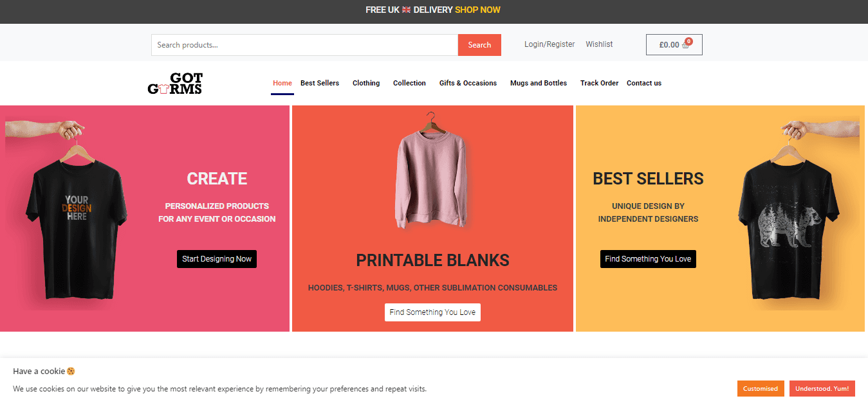This screenshot has height=403, width=868.
Task: Expand the Gifts & Occasions menu
Action: tap(468, 83)
